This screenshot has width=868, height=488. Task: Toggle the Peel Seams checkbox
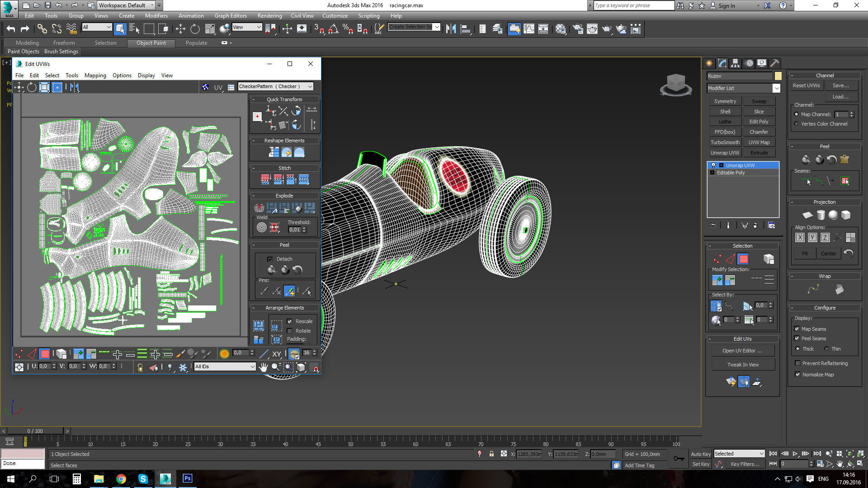[797, 338]
